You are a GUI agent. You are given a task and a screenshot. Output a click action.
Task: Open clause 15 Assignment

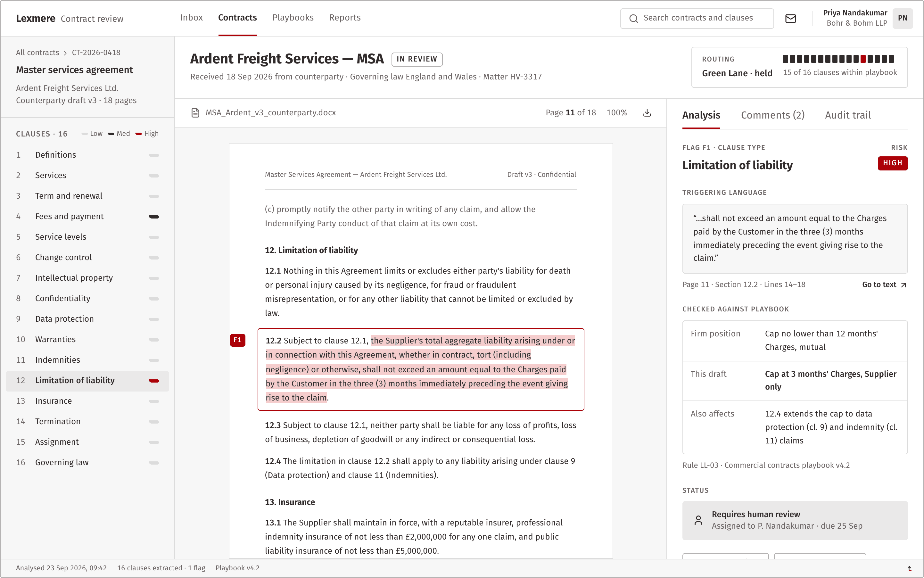[x=87, y=442]
